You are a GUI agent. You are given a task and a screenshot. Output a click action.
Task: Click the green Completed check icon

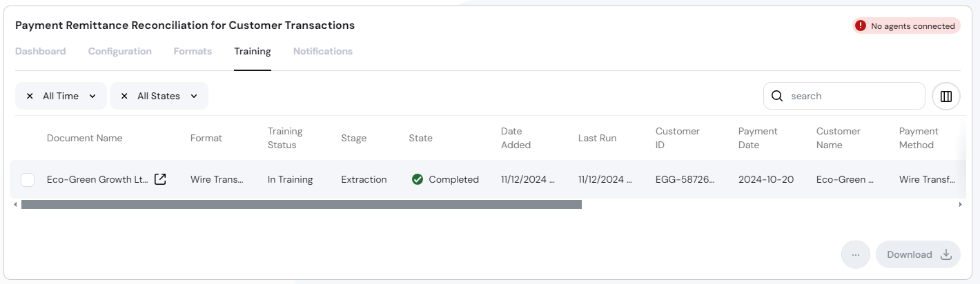[x=418, y=179]
